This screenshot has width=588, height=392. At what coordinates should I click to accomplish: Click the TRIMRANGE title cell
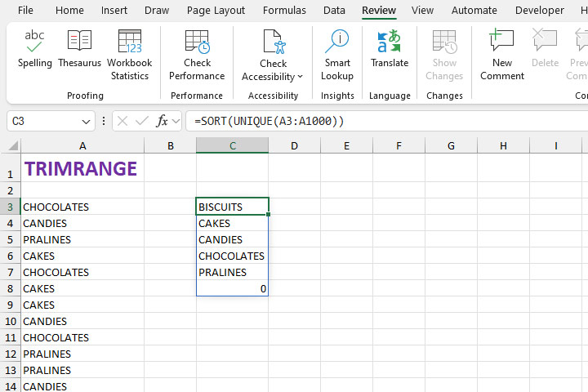(x=82, y=167)
